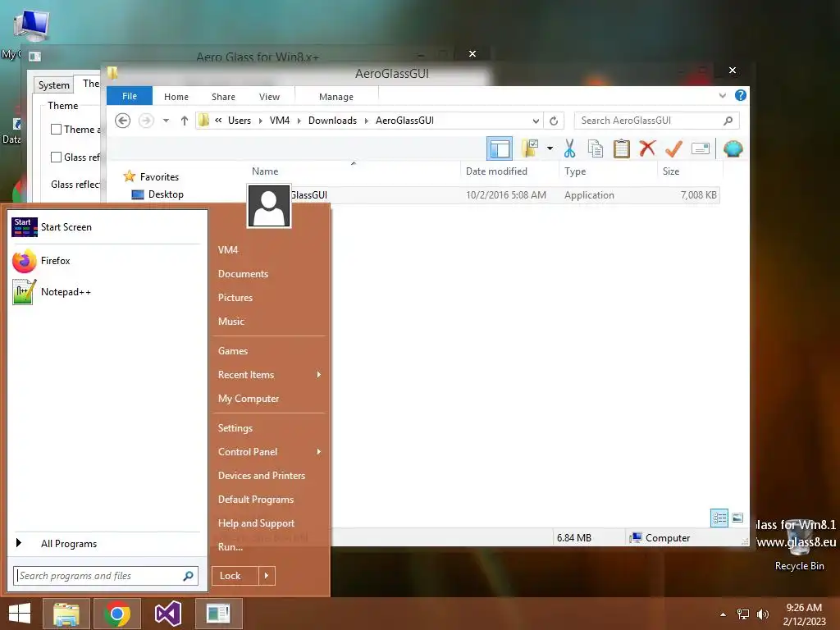Image resolution: width=840 pixels, height=630 pixels.
Task: Expand the ribbon with the chevron
Action: [x=722, y=95]
